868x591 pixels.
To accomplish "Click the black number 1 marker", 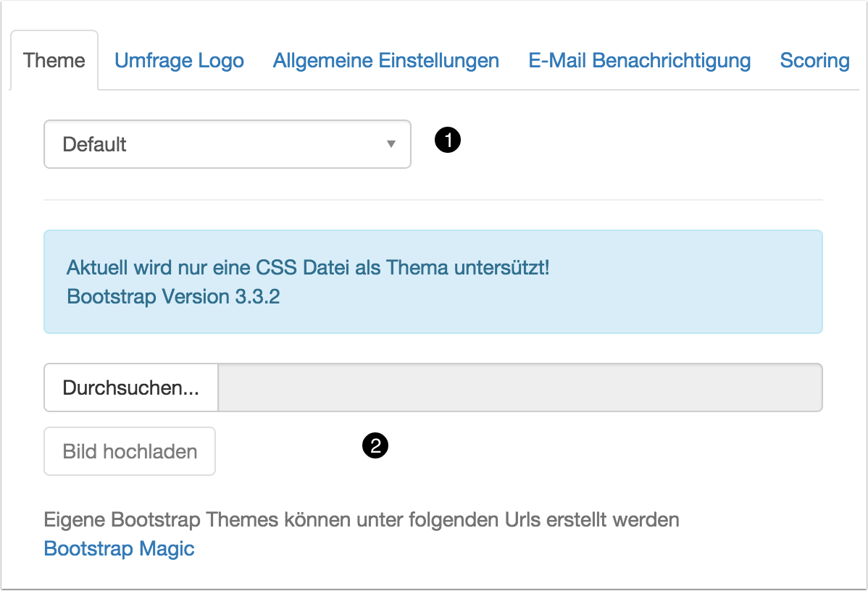I will [x=448, y=141].
